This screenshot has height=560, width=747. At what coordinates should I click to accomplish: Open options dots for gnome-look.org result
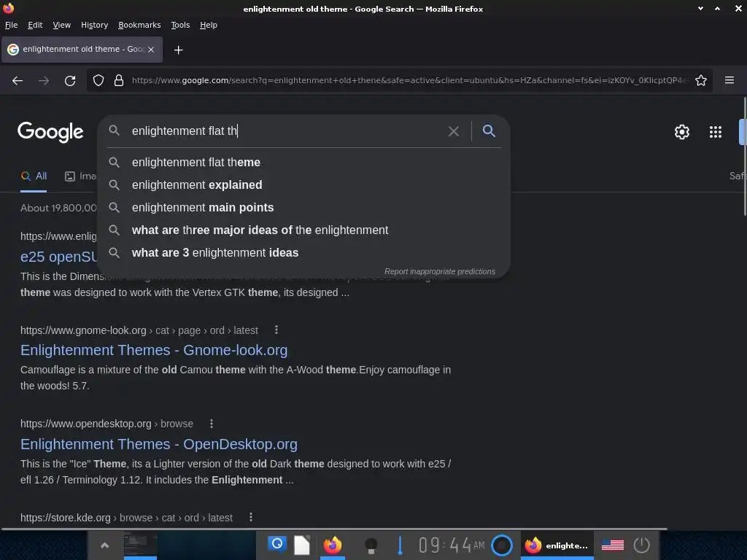click(276, 330)
